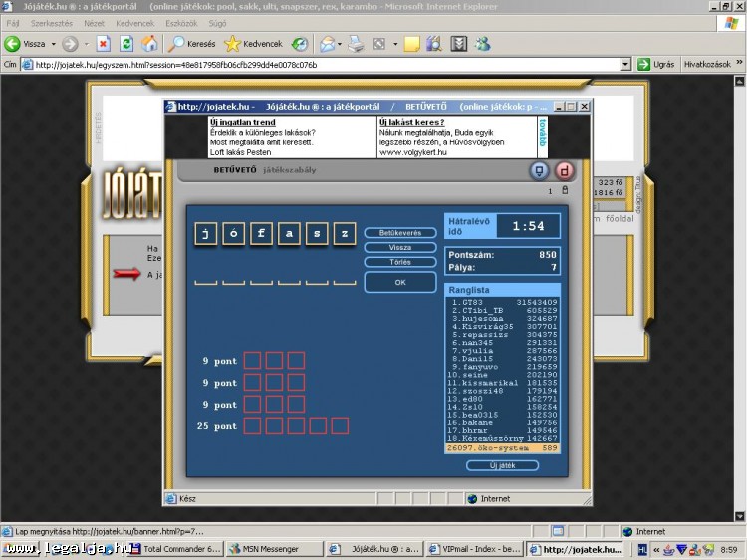Open Kedvencek favorites in toolbar
This screenshot has width=747, height=560.
[253, 44]
